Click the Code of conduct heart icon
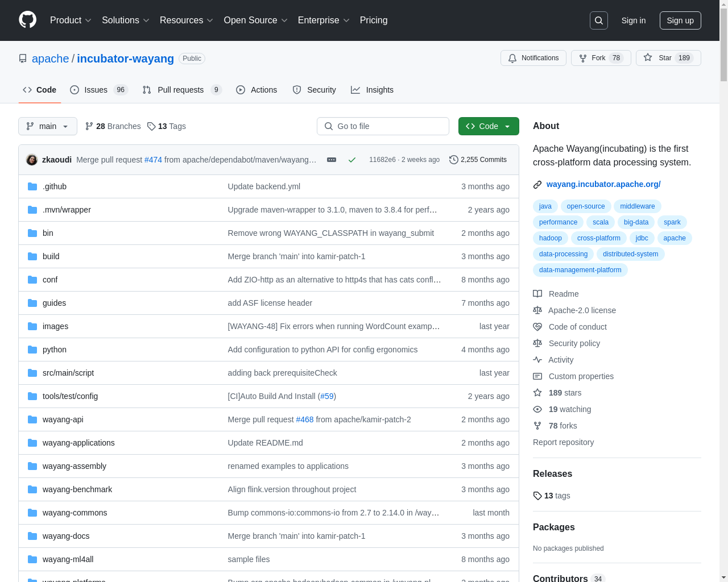The image size is (728, 582). tap(537, 327)
